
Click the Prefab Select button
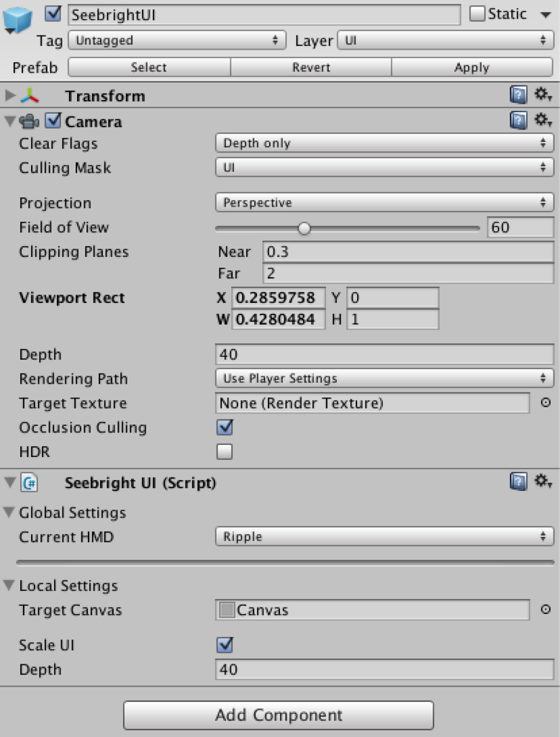(149, 67)
